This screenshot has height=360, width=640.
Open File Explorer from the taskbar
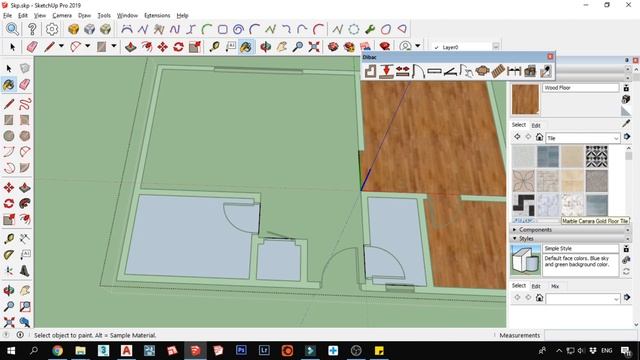pos(80,351)
